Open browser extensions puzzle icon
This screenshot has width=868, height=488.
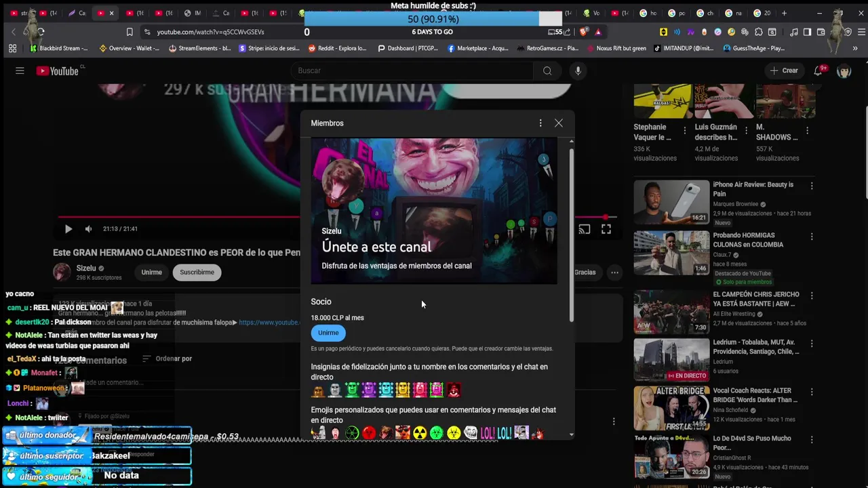pos(758,32)
